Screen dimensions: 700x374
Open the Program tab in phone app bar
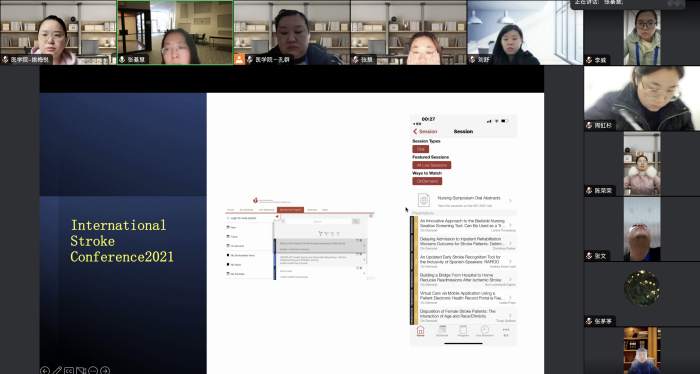[x=463, y=331]
